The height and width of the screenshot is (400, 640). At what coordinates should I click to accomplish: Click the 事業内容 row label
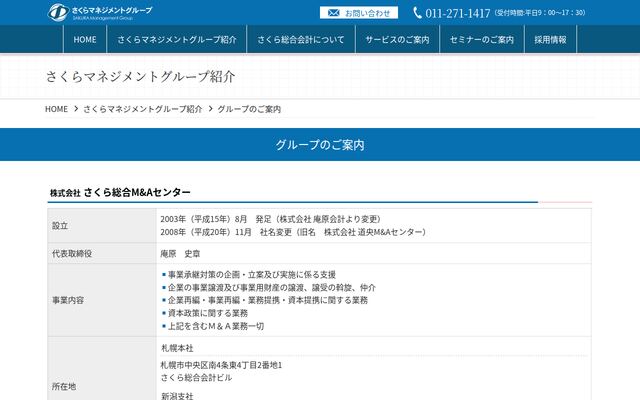tap(68, 300)
